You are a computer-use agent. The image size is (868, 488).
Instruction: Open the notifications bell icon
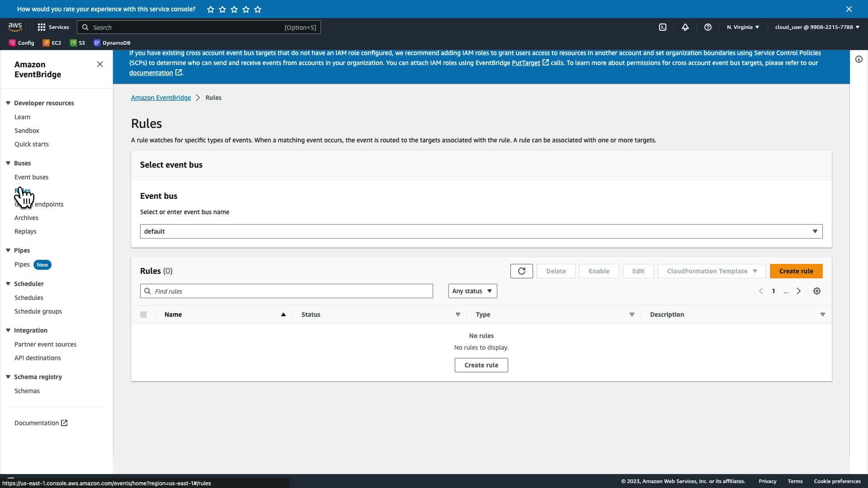click(685, 27)
